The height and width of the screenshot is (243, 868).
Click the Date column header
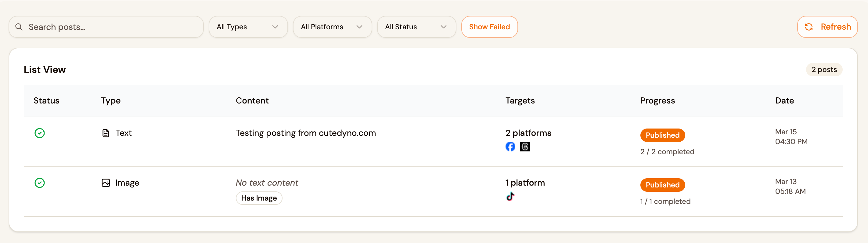[x=784, y=100]
